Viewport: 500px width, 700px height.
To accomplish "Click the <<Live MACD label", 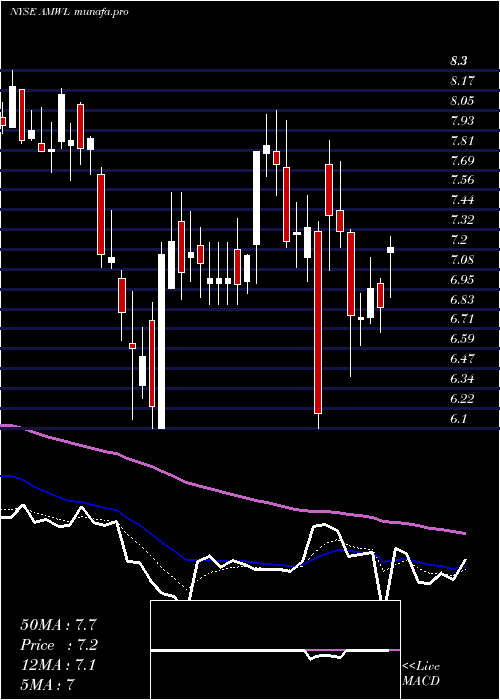I will click(x=421, y=674).
